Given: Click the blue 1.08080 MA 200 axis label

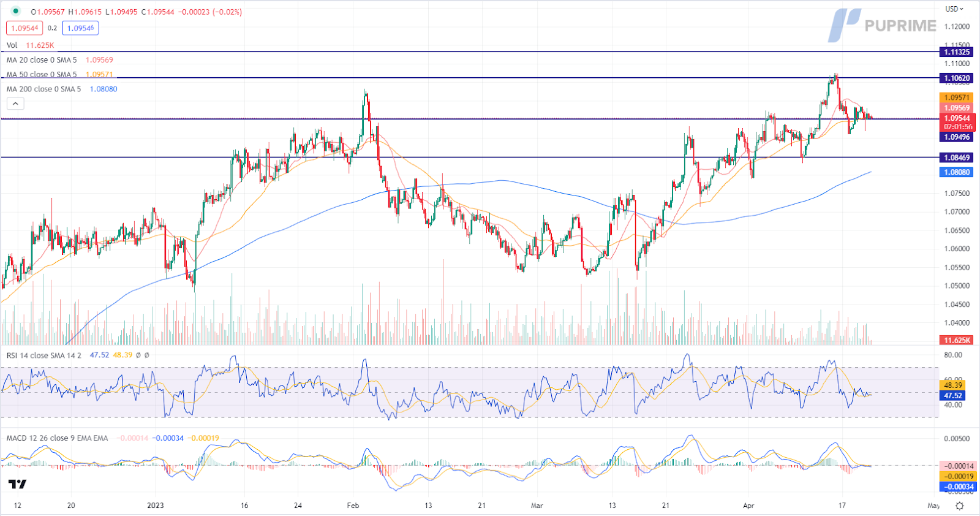Looking at the screenshot, I should (957, 173).
